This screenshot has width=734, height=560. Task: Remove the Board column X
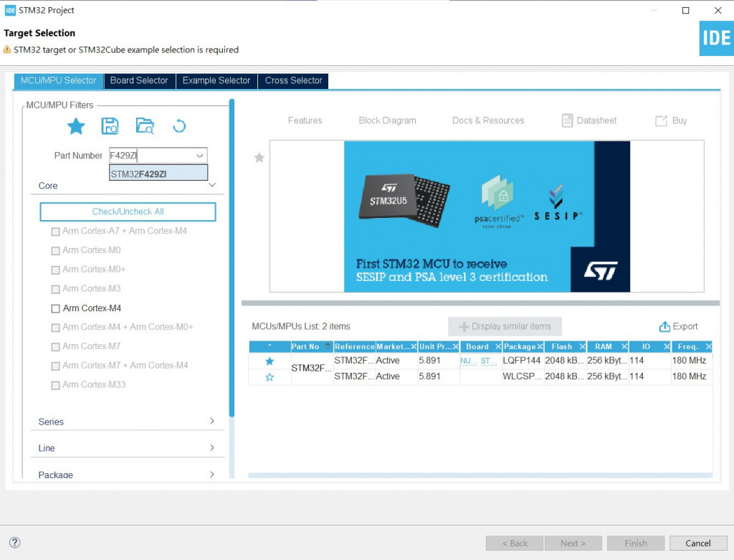pyautogui.click(x=498, y=346)
